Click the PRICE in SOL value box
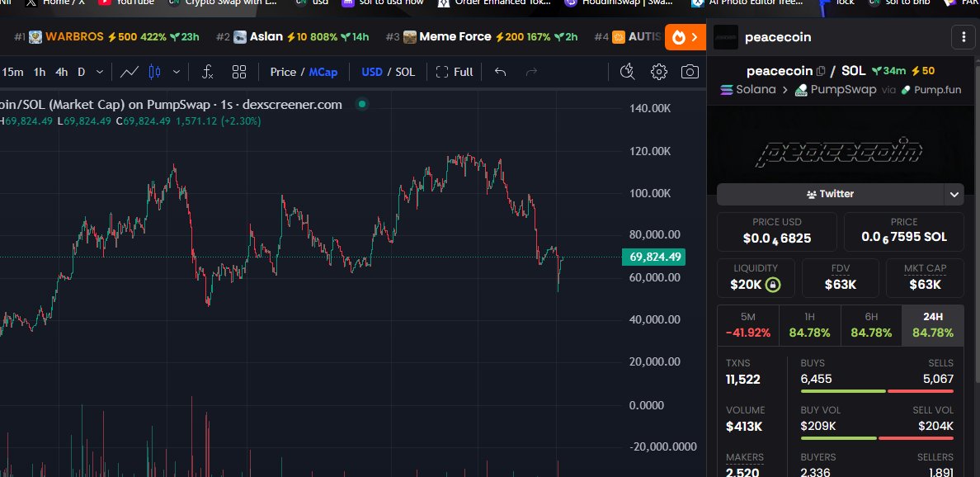Image resolution: width=980 pixels, height=477 pixels. 904,231
